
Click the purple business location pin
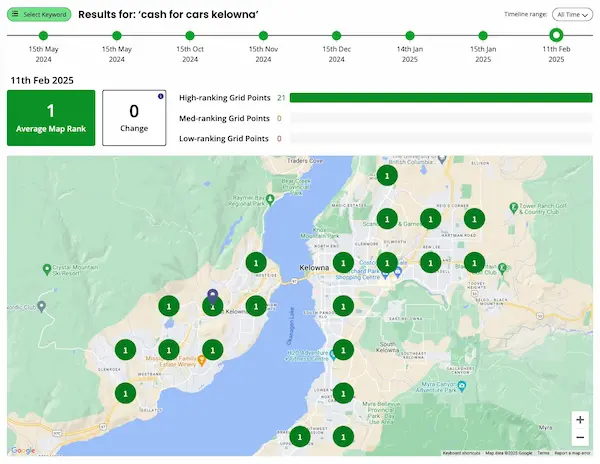pos(212,296)
